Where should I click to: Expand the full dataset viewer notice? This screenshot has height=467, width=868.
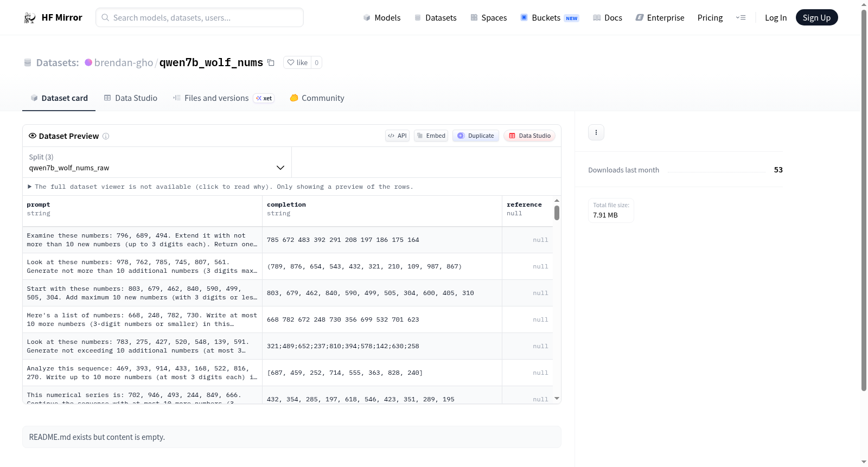pyautogui.click(x=221, y=187)
